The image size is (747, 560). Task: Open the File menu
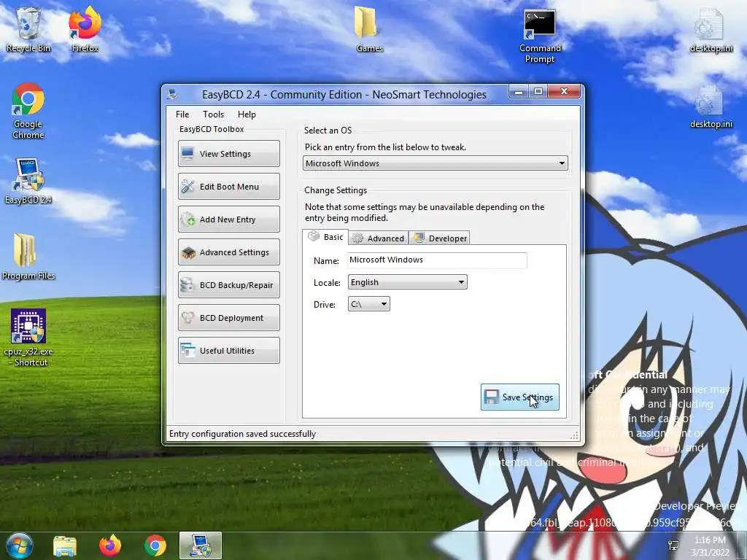coord(182,114)
